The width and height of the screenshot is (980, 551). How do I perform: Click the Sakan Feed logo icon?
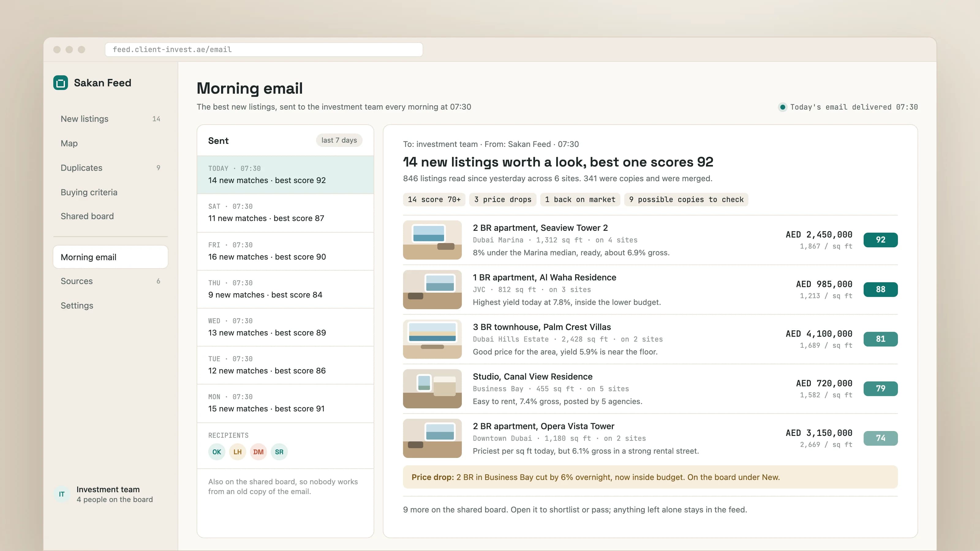(61, 83)
